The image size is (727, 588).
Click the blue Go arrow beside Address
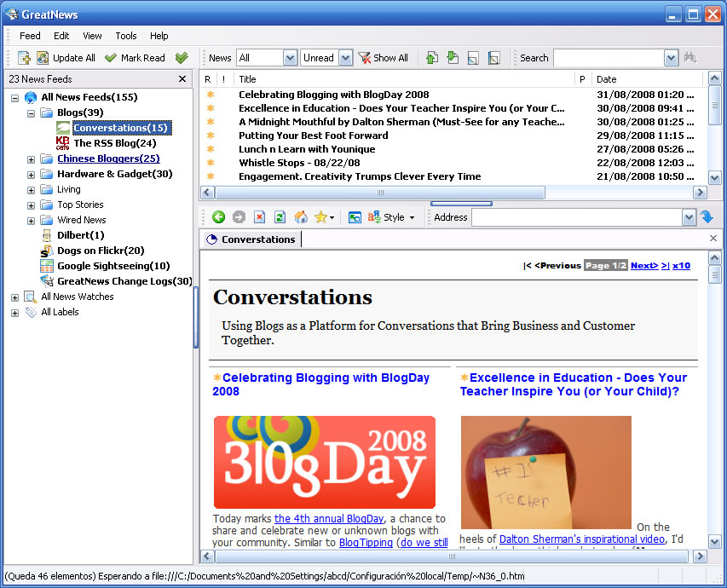707,217
